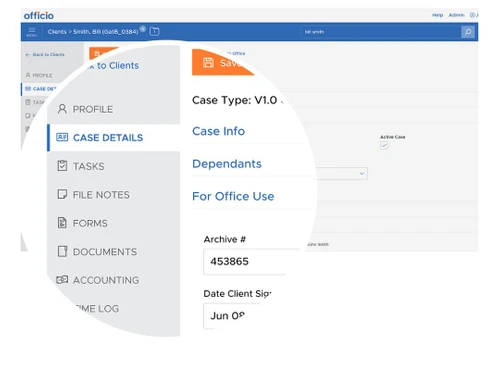Jump to For Office Use section
500x375 pixels.
coord(233,196)
